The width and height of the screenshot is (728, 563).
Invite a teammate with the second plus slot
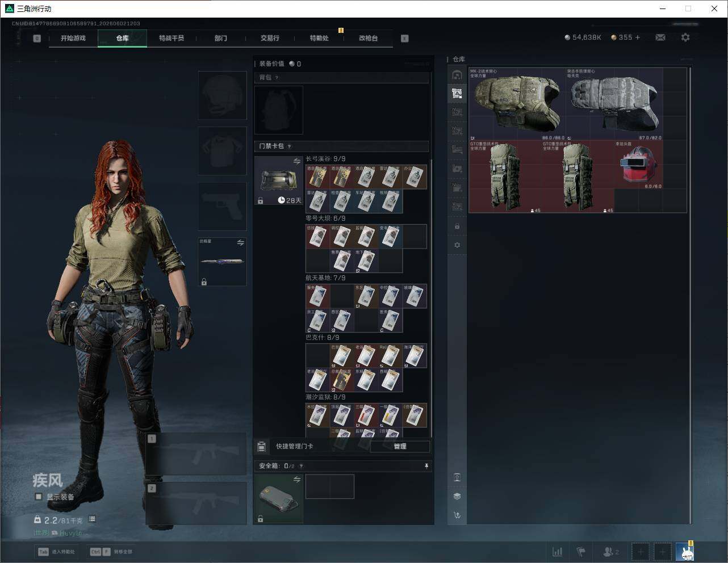pos(663,552)
